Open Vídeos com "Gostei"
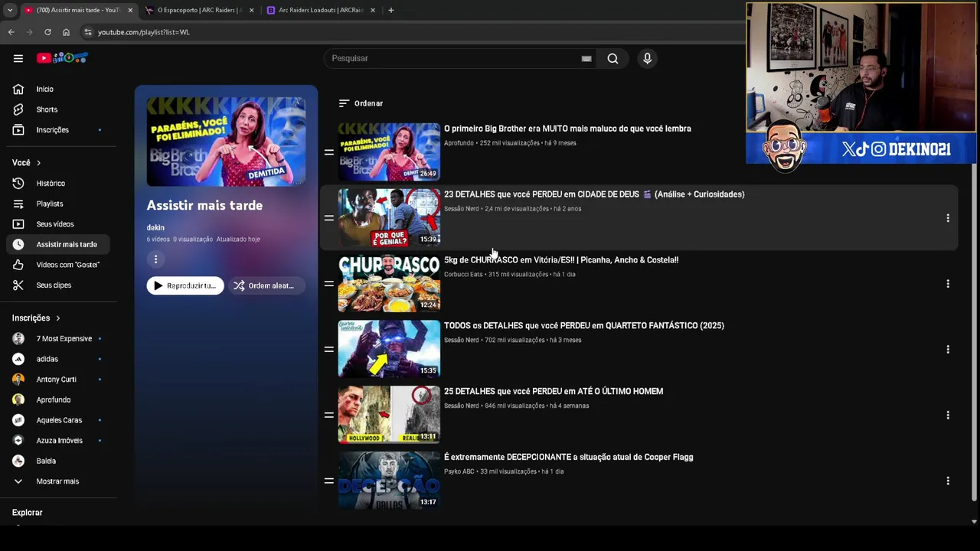Viewport: 980px width, 551px height. [x=60, y=265]
